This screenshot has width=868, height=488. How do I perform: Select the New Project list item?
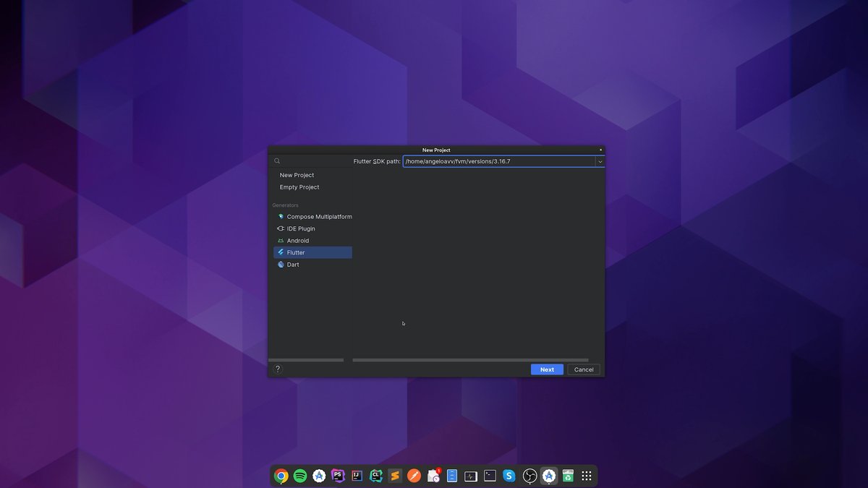(297, 175)
